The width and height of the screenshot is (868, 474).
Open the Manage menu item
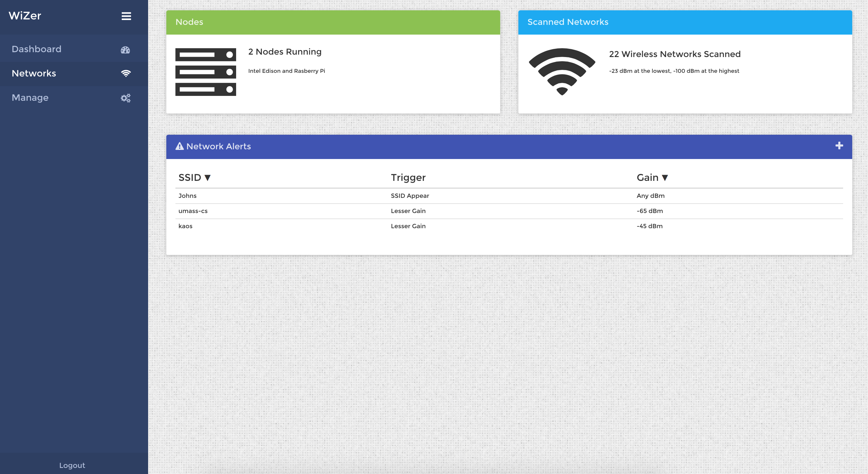click(x=30, y=98)
